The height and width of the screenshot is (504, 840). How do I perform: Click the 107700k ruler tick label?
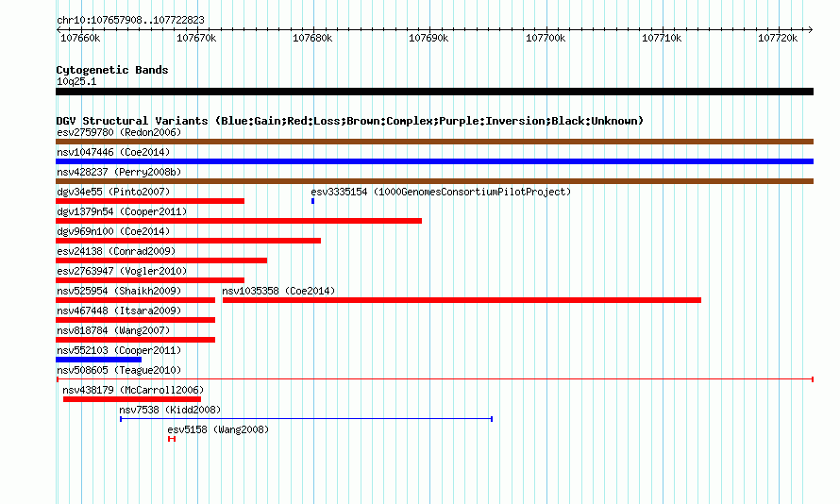click(x=546, y=38)
